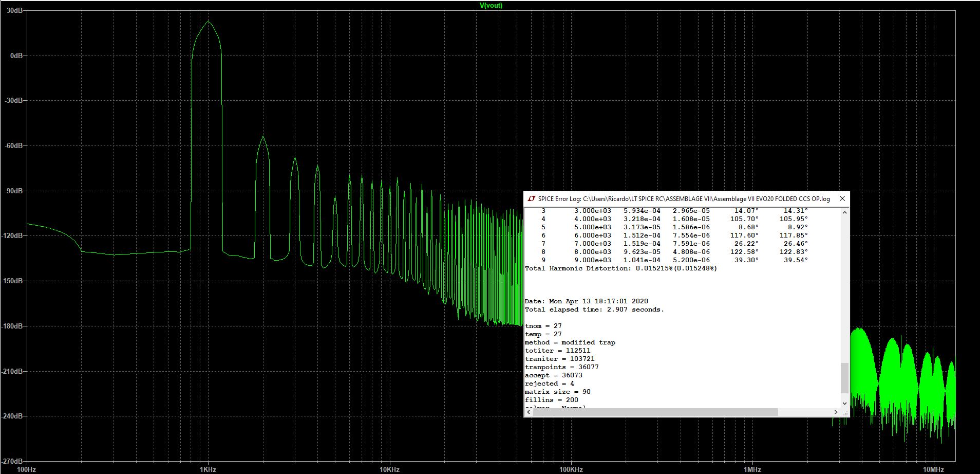Click the SPICE Error Log title bar text
The height and width of the screenshot is (474, 980).
(x=684, y=199)
